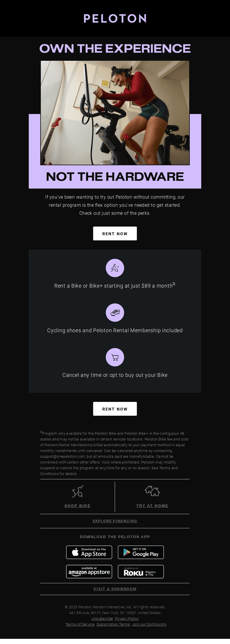
Task: Click the cycling shoe icon
Action: click(115, 313)
